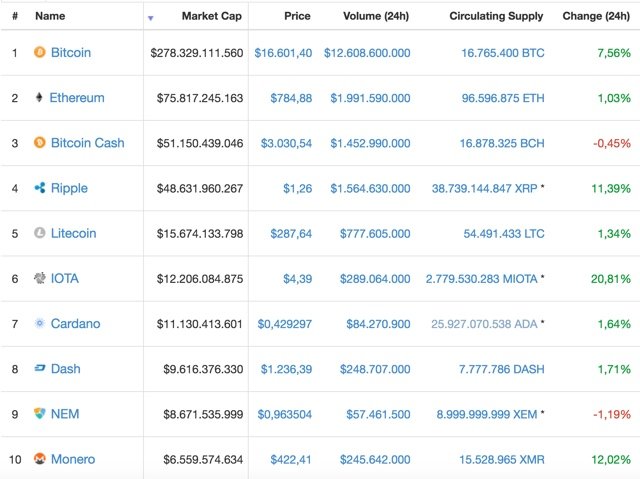Click NEM volume $57.461.500
Screen dimensions: 640x479
tap(378, 415)
